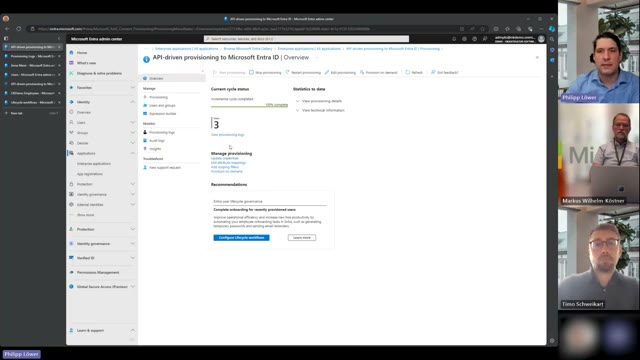Open Expression builder blade item
This screenshot has width=640, height=360.
pyautogui.click(x=162, y=113)
